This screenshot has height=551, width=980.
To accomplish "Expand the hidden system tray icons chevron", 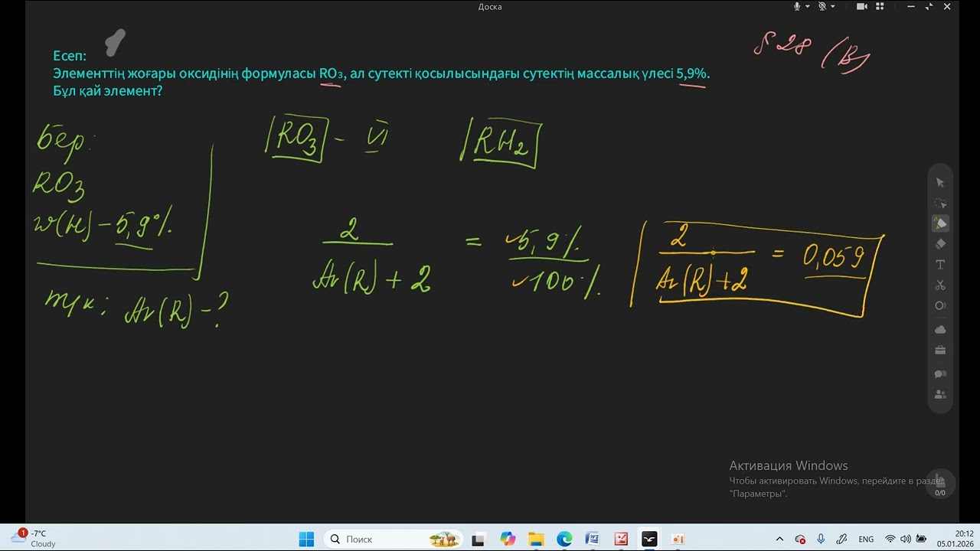I will 779,539.
